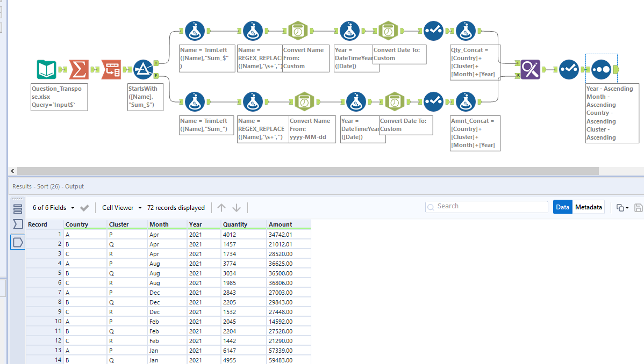Click the DateTime tool converting from yyyy-MM-dd
The height and width of the screenshot is (364, 644).
pos(304,101)
